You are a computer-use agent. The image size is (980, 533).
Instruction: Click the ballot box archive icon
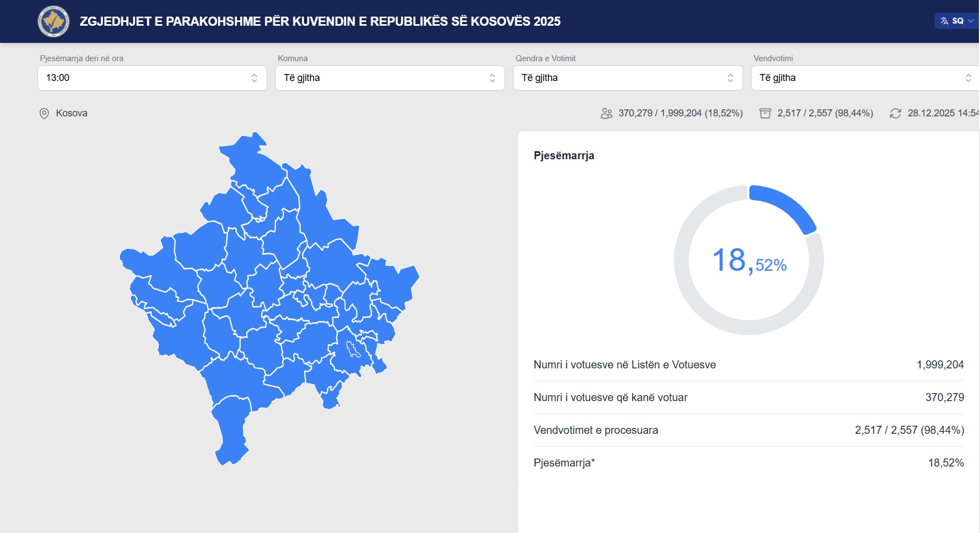click(765, 114)
